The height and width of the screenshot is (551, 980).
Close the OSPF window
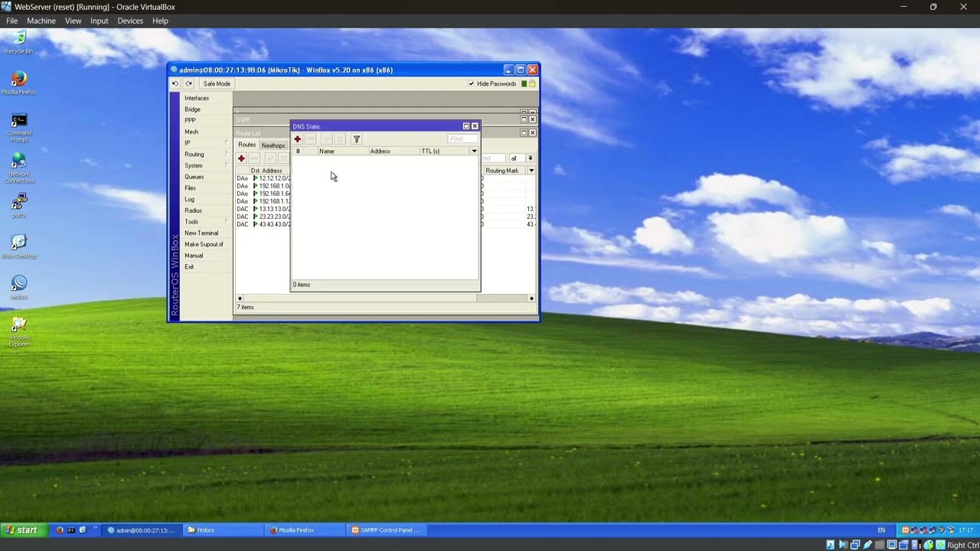coord(533,119)
